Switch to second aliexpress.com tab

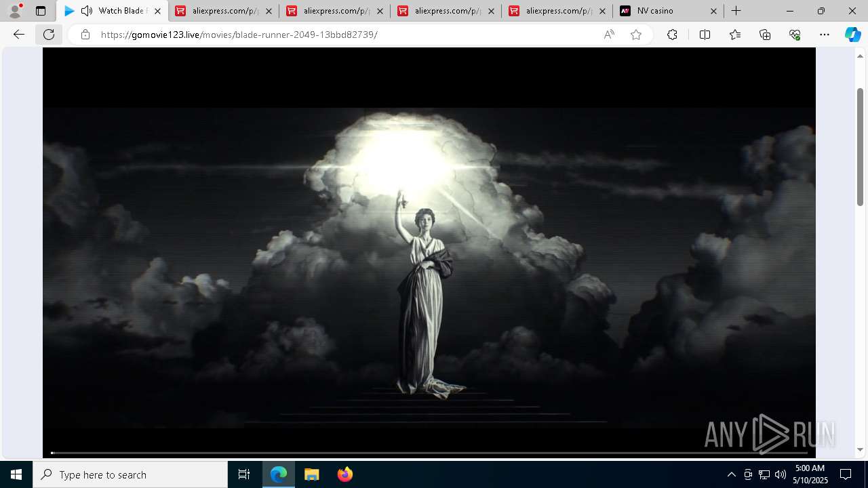[x=335, y=11]
